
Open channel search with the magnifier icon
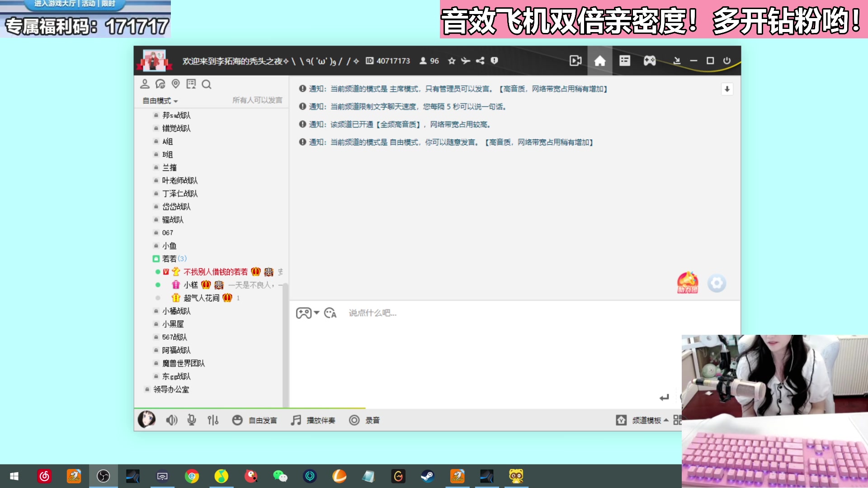[207, 84]
